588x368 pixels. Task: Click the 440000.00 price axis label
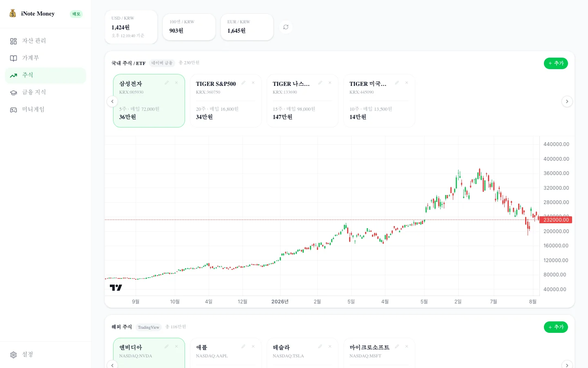click(556, 144)
